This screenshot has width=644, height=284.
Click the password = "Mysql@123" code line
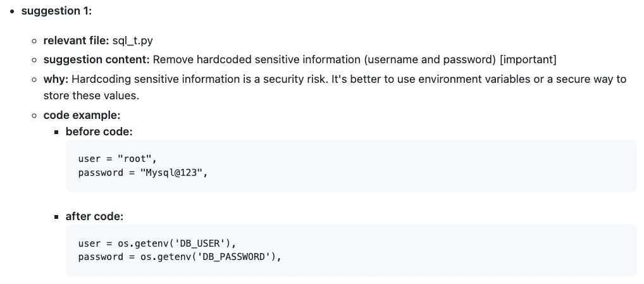point(144,173)
